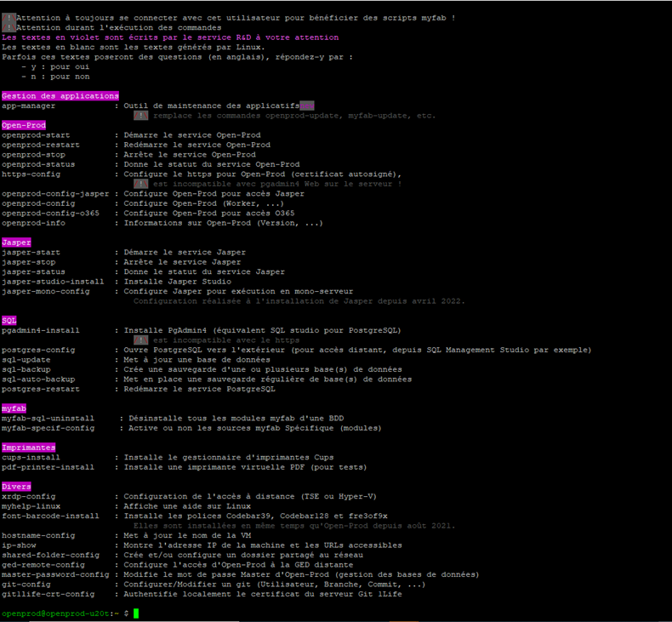This screenshot has width=672, height=622.
Task: Click description 'Redémarre le service PostgreSQL'
Action: point(199,389)
